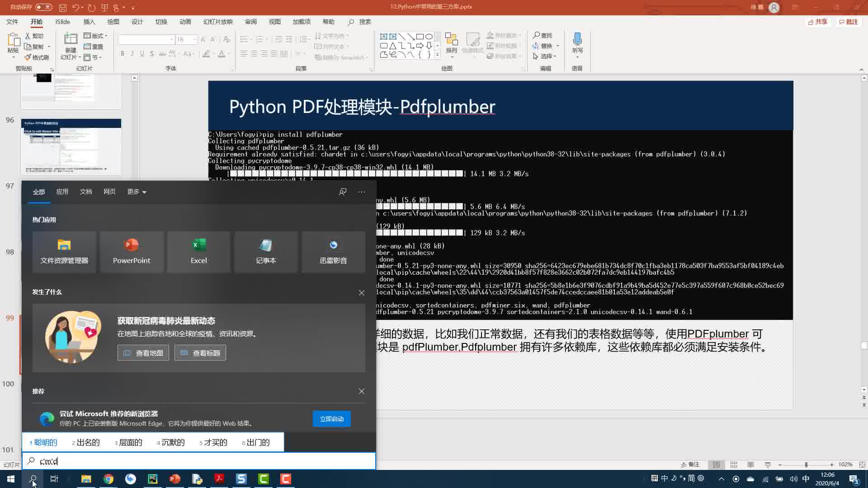Select the 全部 search filter tab
Screen dimensions: 868x488
coord(39,192)
